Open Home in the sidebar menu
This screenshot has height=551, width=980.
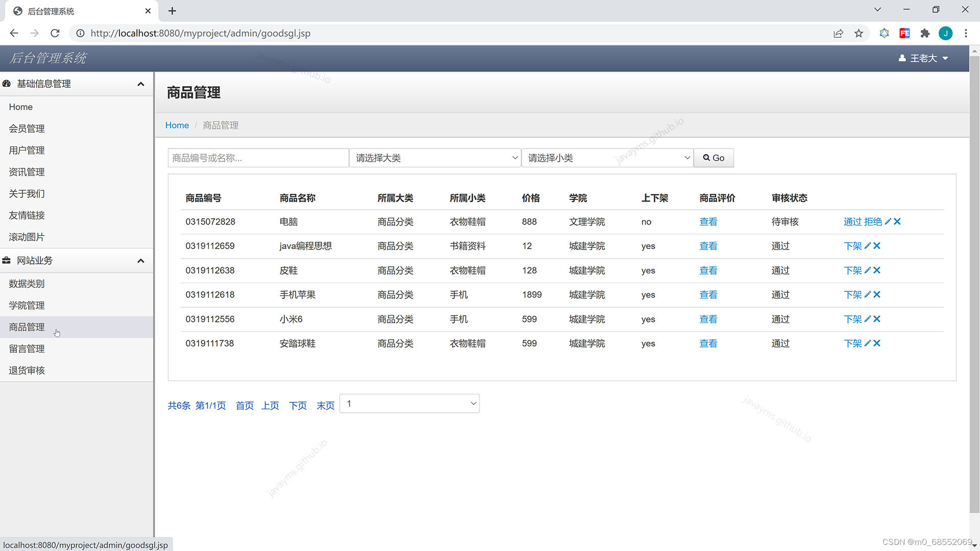20,107
